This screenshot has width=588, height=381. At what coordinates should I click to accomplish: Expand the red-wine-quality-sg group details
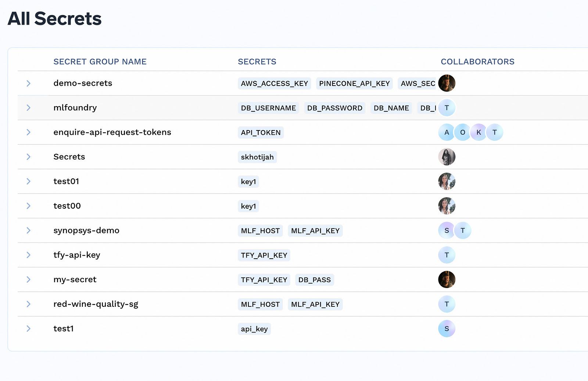click(x=28, y=304)
